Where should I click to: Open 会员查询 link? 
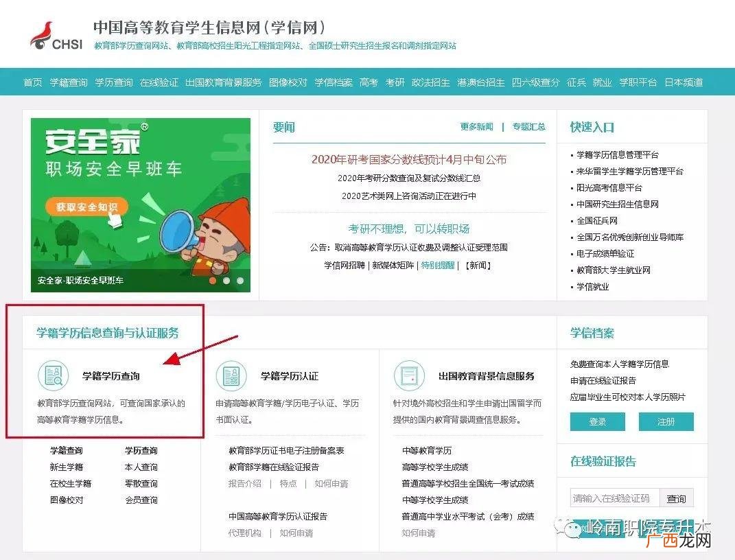141,500
